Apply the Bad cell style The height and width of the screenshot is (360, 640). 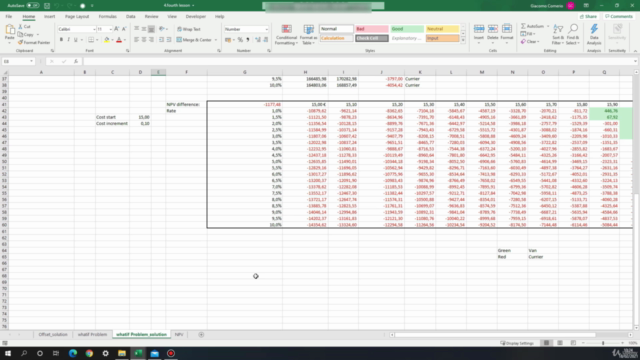[x=371, y=29]
